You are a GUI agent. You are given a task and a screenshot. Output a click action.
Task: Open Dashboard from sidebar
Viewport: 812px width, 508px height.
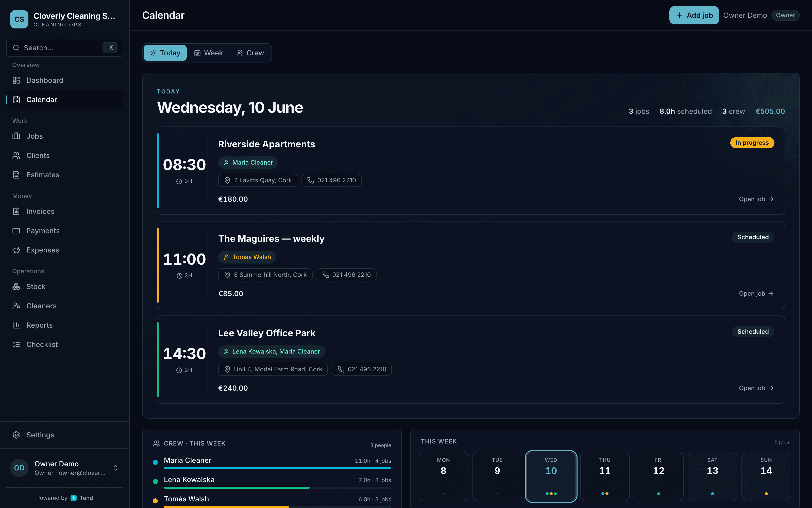pyautogui.click(x=65, y=80)
